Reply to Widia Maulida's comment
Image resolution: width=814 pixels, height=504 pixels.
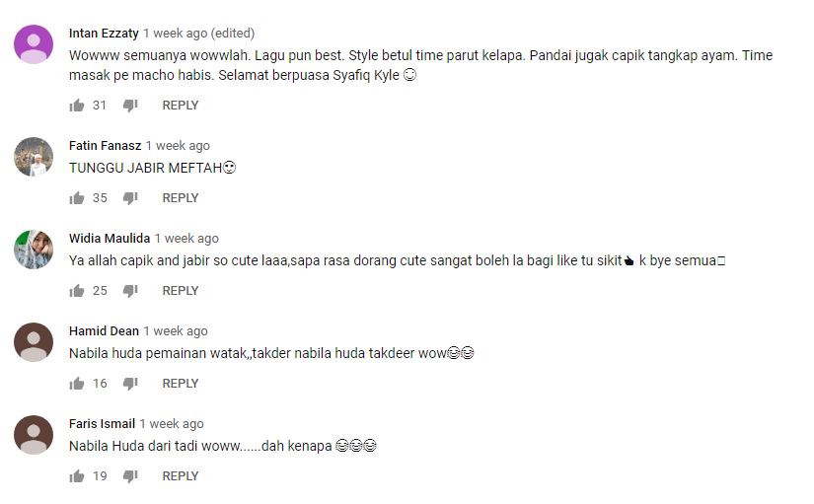pyautogui.click(x=181, y=291)
